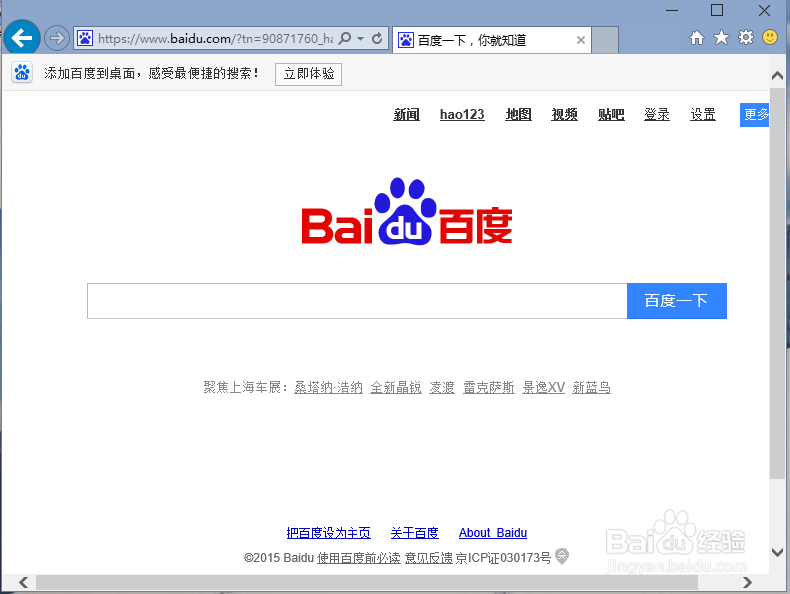Click the horizontal scrollbar left arrow

23,582
